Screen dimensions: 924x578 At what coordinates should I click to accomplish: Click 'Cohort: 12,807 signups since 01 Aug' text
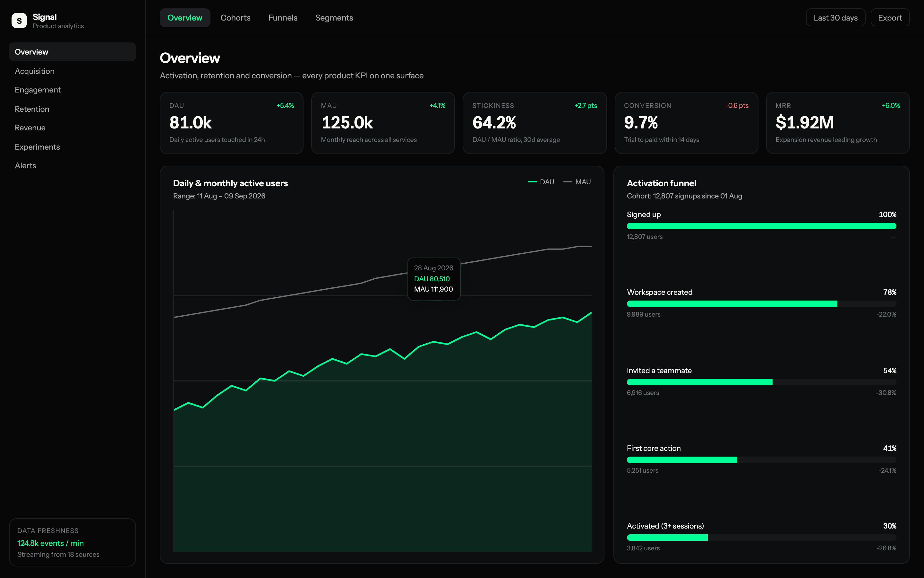(x=685, y=196)
